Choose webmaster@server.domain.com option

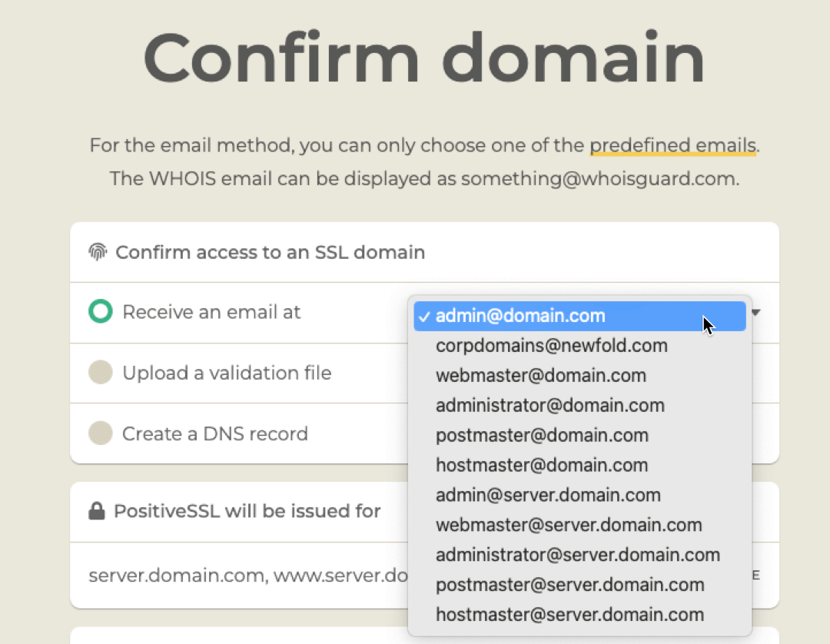[x=579, y=525]
